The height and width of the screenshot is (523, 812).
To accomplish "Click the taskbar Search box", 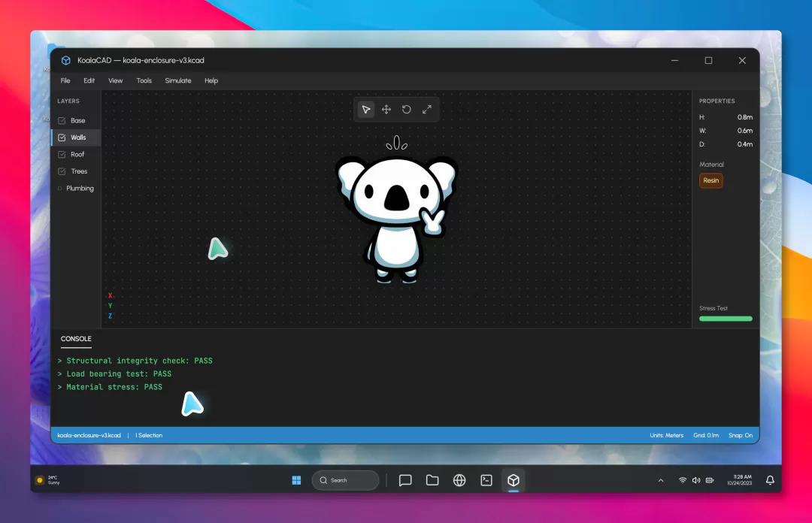I will [x=345, y=480].
